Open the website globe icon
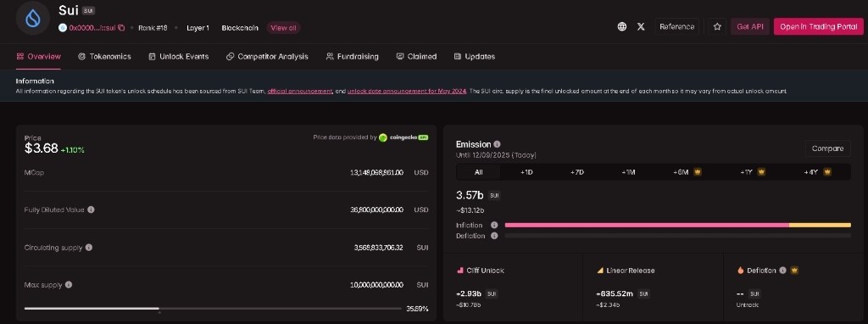 (x=621, y=26)
